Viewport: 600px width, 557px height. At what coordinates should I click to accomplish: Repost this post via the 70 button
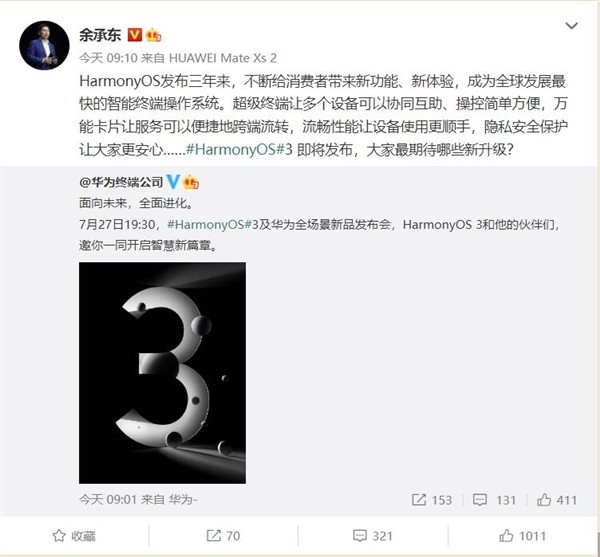[x=223, y=536]
